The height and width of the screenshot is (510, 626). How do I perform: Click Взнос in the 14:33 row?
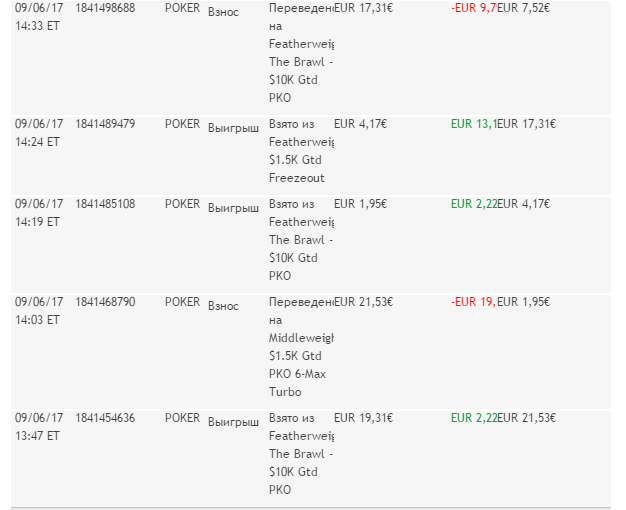point(223,9)
